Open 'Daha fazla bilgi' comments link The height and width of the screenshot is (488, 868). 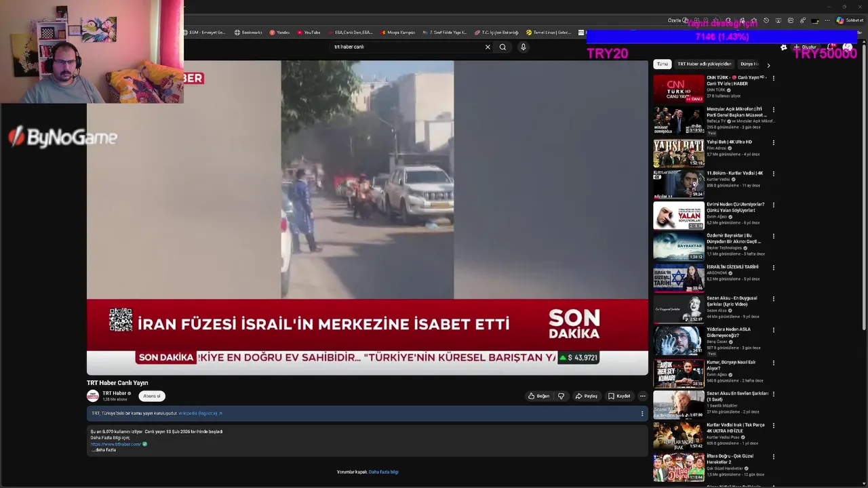pos(384,472)
